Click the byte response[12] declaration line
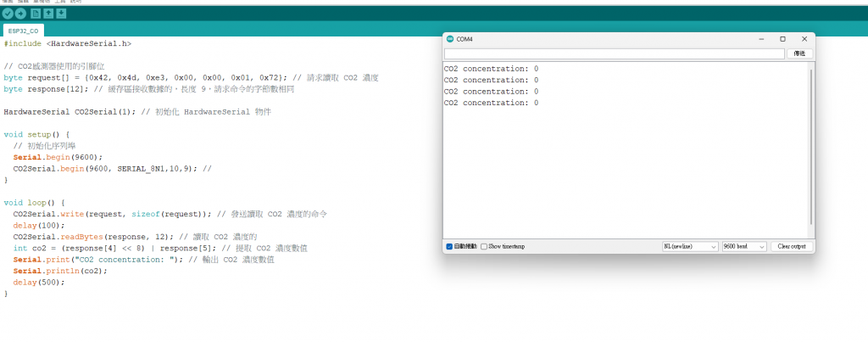Screen dimensions: 868x342 point(149,89)
